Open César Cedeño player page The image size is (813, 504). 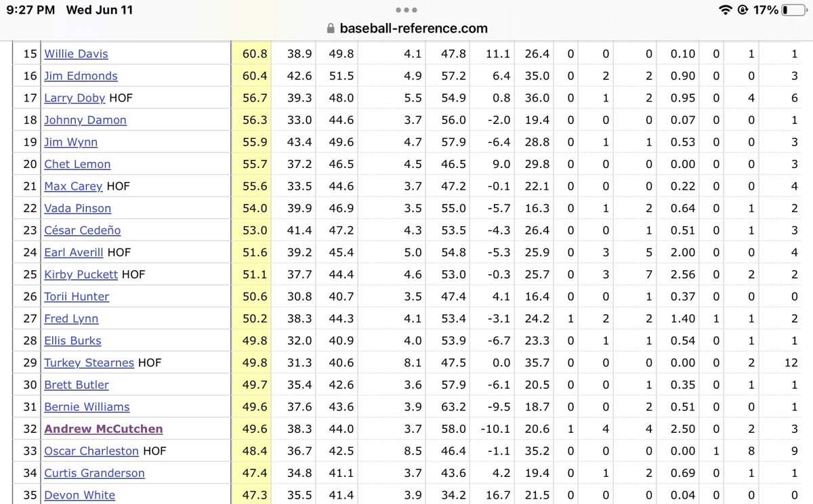pyautogui.click(x=82, y=230)
